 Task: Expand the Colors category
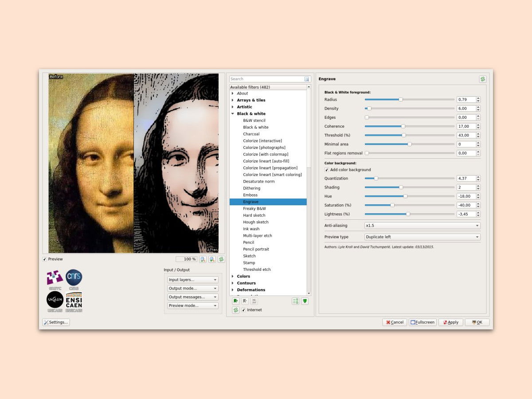tap(232, 276)
